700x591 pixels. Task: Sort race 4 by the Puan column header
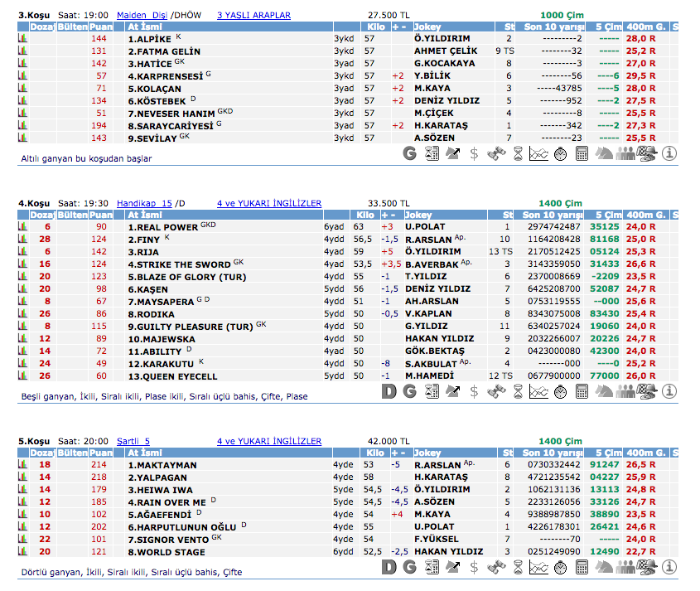(101, 215)
